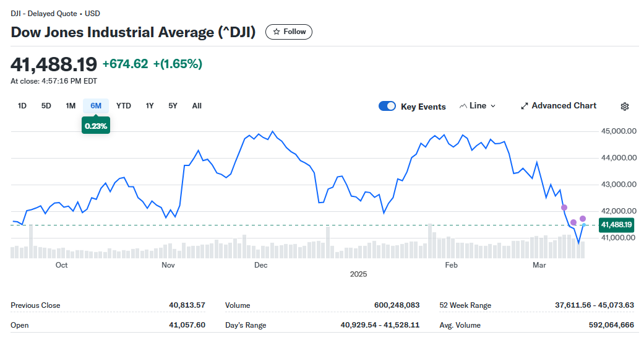Screen dimensions: 644x337
Task: Click the Avg. Volume value 592,064,666
Action: 611,325
